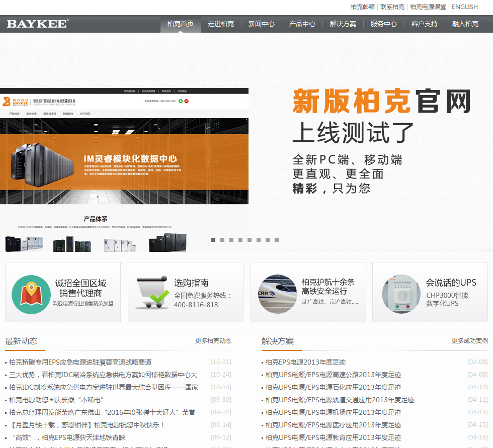Click the 解决方案 section heading below cards
493x448 pixels.
click(x=278, y=341)
